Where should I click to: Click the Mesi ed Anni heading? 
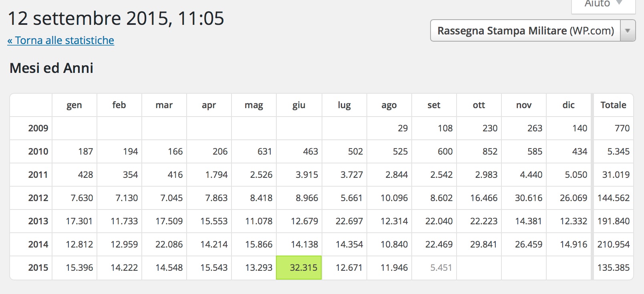51,68
